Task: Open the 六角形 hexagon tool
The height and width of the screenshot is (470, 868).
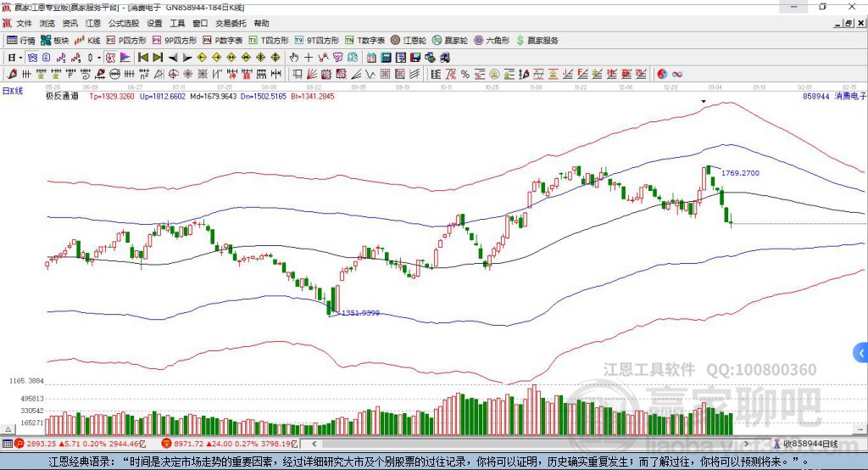Action: pyautogui.click(x=492, y=41)
